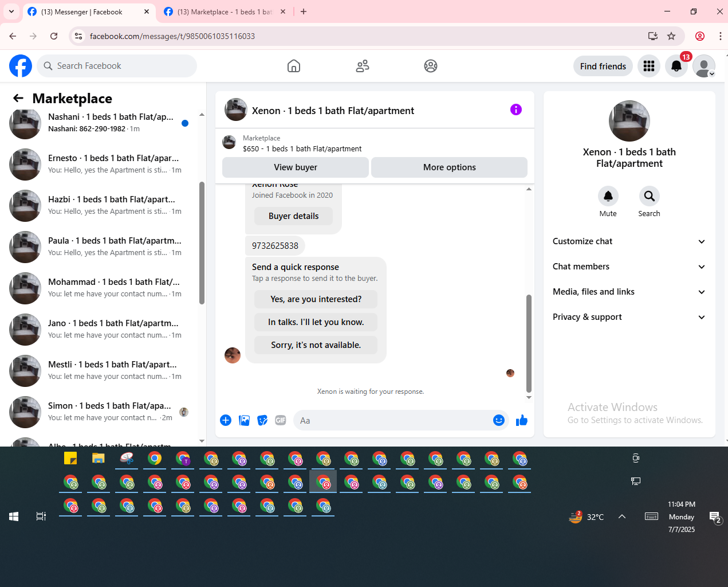Viewport: 728px width, 587px height.
Task: Click the back arrow beside Marketplace
Action: coord(18,98)
